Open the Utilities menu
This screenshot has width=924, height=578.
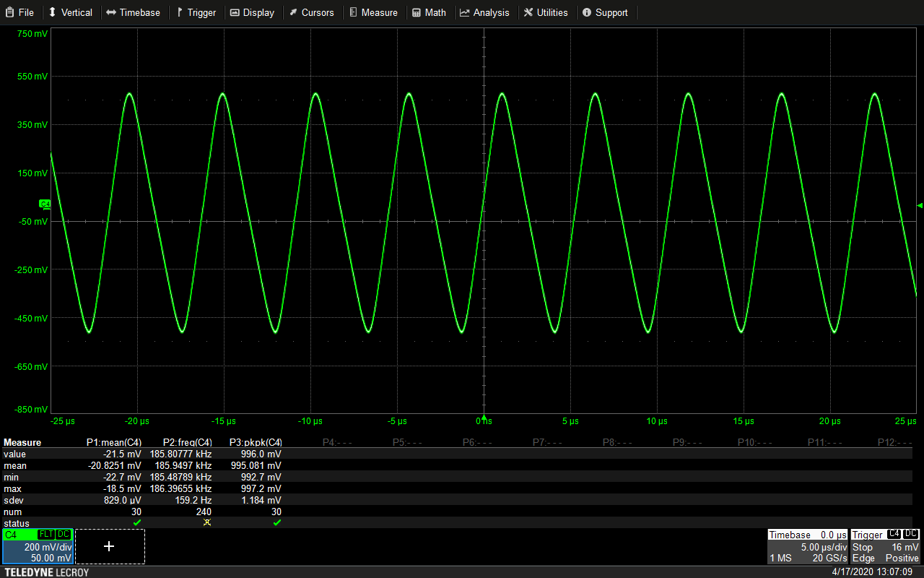tap(546, 12)
